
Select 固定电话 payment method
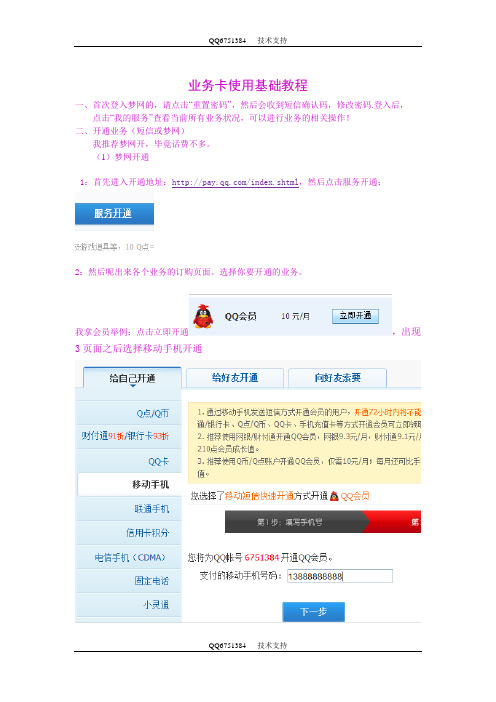pos(129,581)
